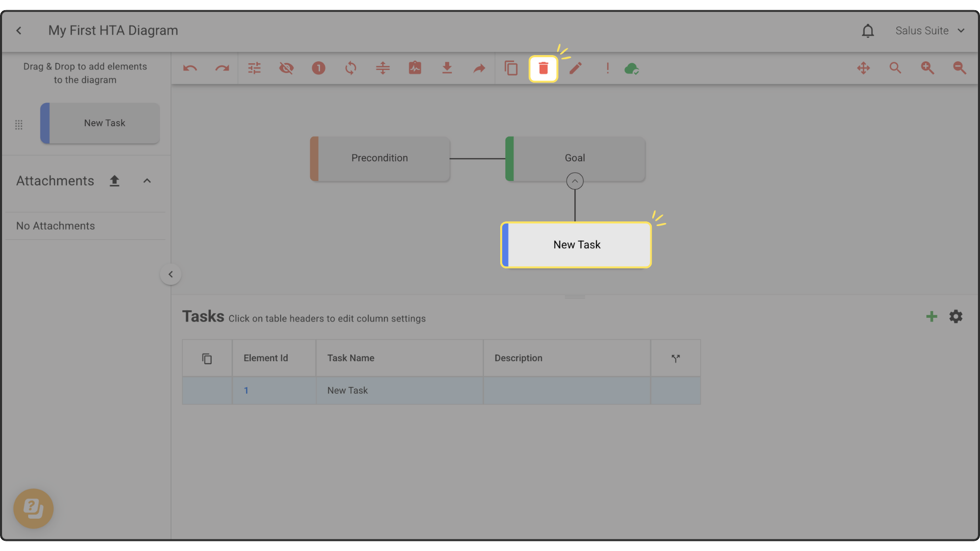This screenshot has height=551, width=980.
Task: Click the cloud saved status icon
Action: (x=632, y=68)
